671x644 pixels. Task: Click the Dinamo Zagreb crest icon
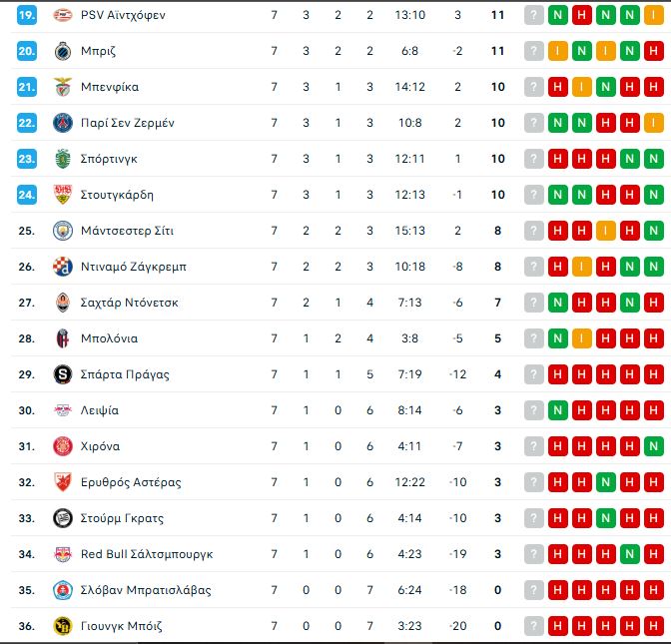[63, 267]
